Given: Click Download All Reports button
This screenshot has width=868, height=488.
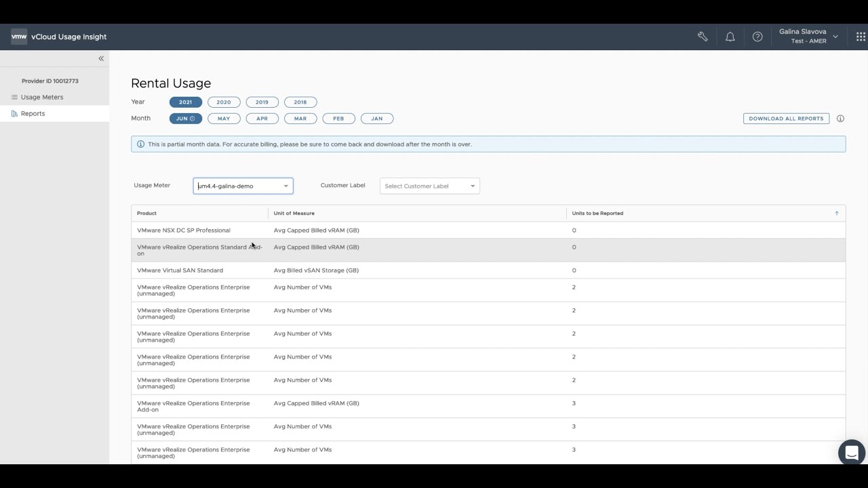Looking at the screenshot, I should (x=786, y=119).
